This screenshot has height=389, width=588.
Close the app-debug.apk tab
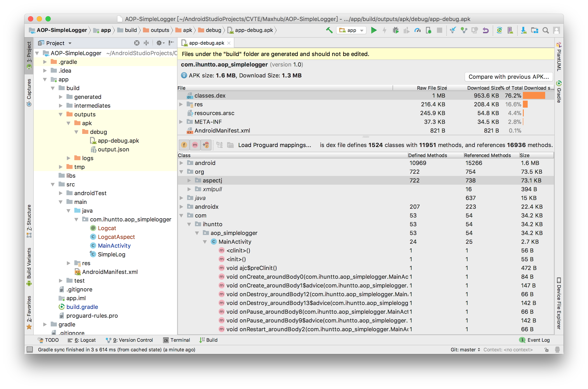coord(229,43)
